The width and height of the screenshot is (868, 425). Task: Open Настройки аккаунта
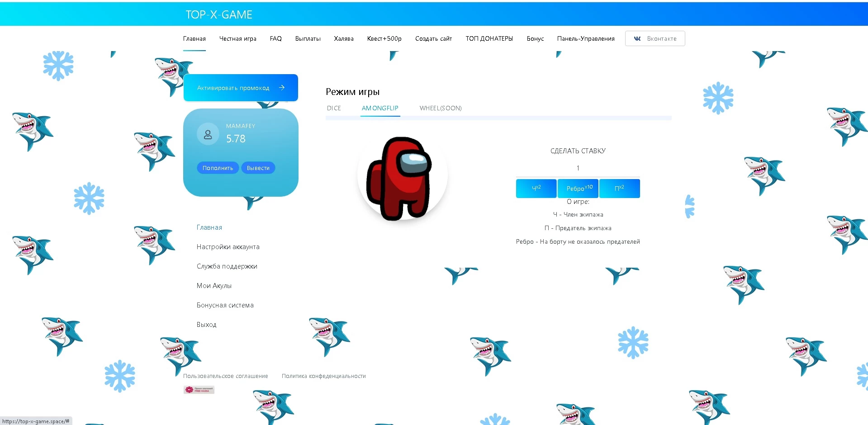tap(228, 247)
